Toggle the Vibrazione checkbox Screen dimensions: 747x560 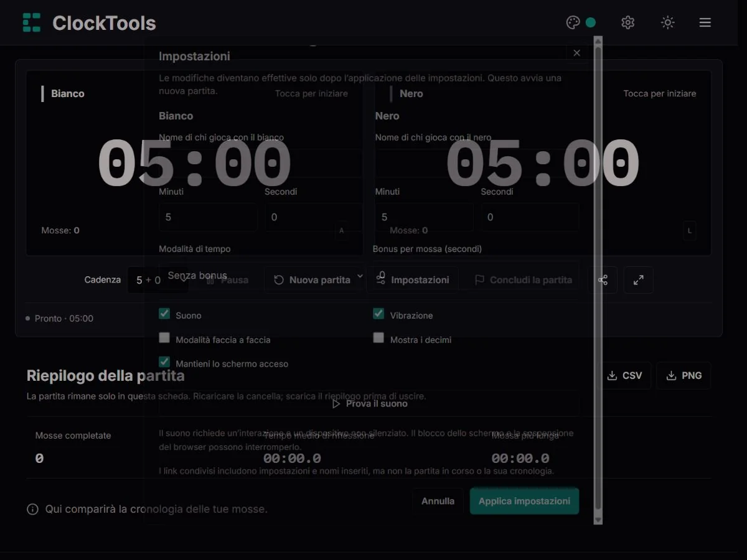[x=378, y=314]
